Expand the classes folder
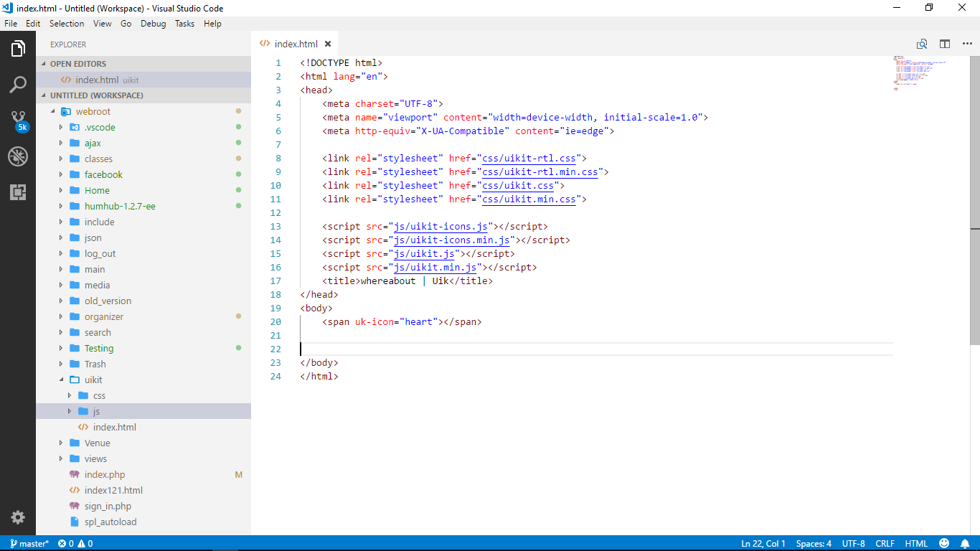Viewport: 980px width, 551px height. [x=61, y=159]
